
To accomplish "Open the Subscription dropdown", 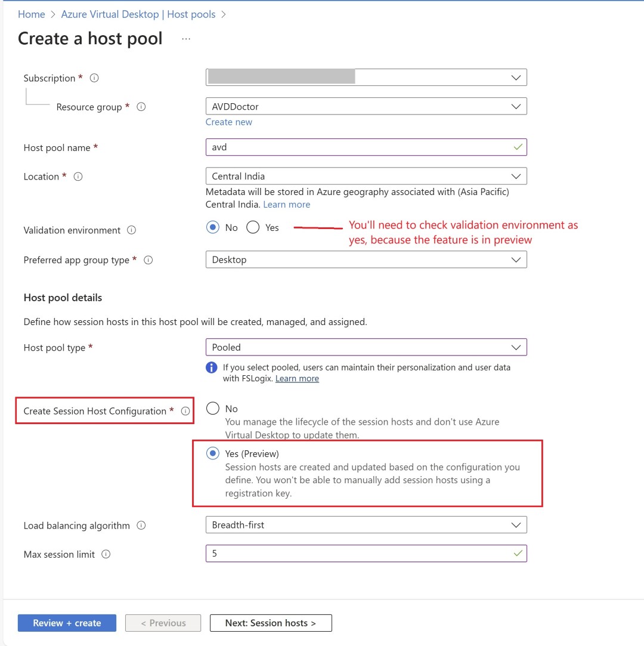I will (366, 78).
